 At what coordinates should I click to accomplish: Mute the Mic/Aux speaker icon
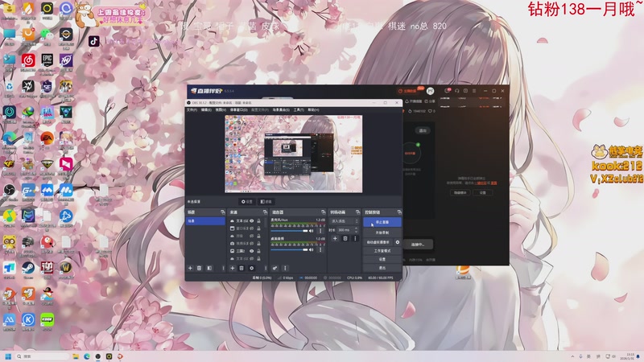(311, 231)
